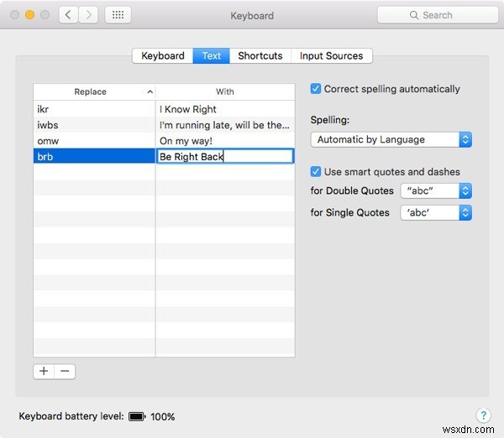504x438 pixels.
Task: Click the keyboard battery level icon
Action: [137, 416]
